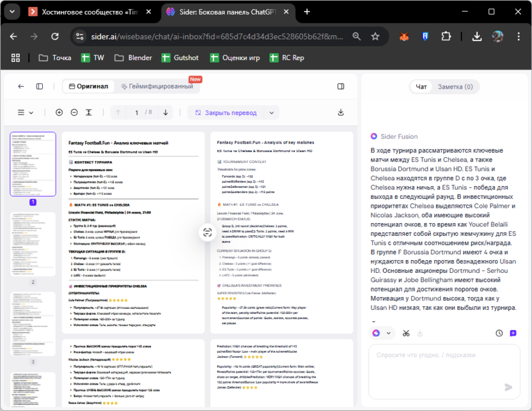Image resolution: width=532 pixels, height=411 pixels.
Task: Toggle the right chat panel icon
Action: [x=341, y=86]
